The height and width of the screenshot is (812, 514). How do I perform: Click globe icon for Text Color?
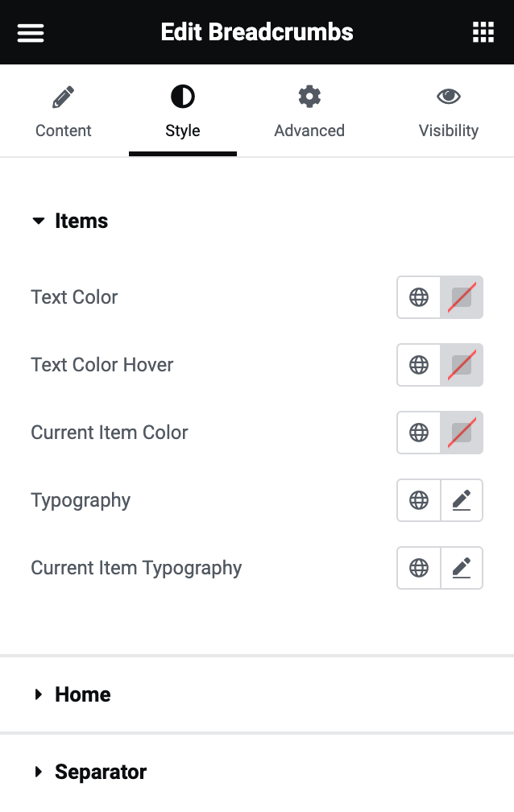coord(419,297)
